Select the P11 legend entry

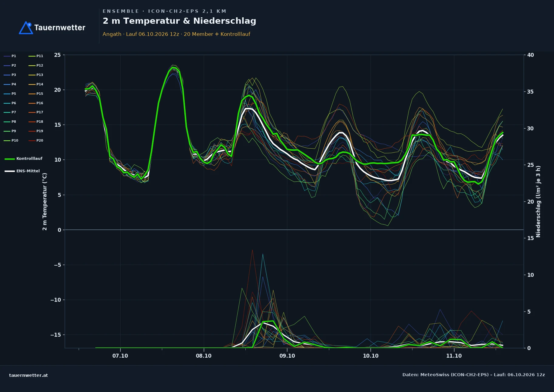(x=36, y=56)
